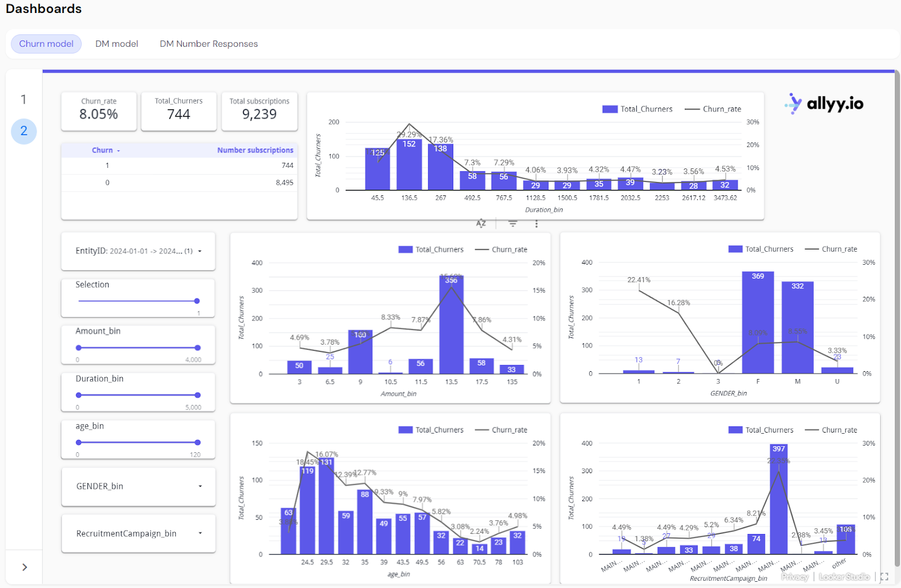Click the Selection slider handle
901x588 pixels.
pos(197,301)
